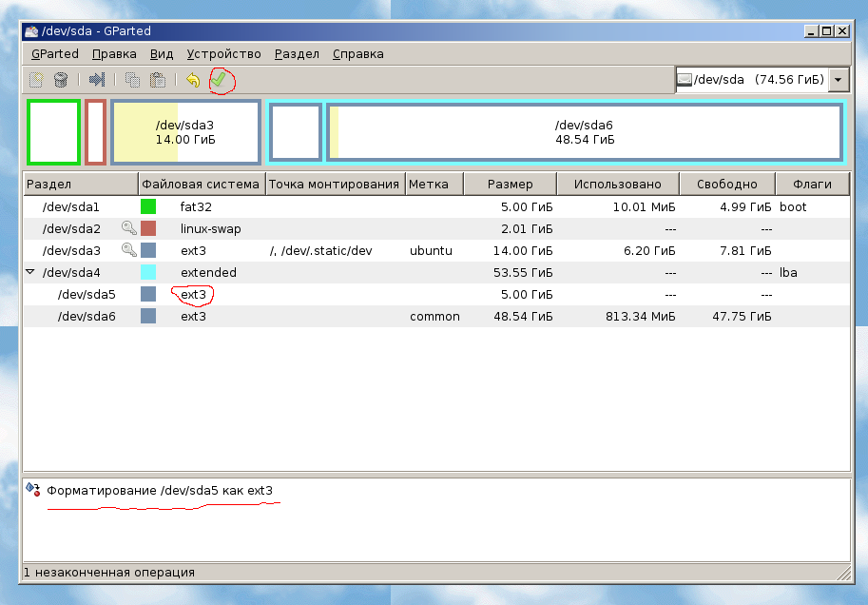Click the pending format operation icon
Viewport: 868px width, 605px height.
click(x=33, y=489)
